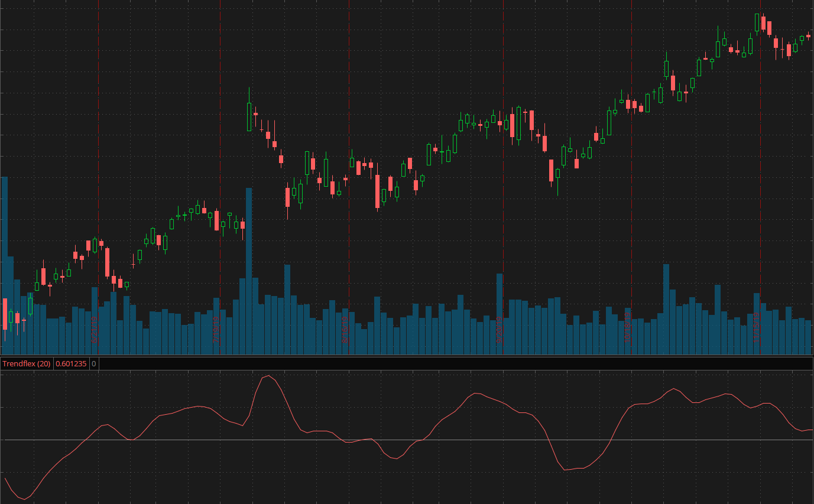814x504 pixels.
Task: Click the lowest Trendflex trough at far left
Action: coord(24,499)
